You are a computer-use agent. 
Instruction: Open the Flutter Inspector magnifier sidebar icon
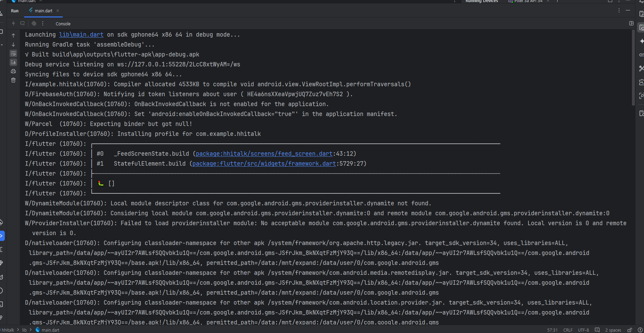(641, 96)
